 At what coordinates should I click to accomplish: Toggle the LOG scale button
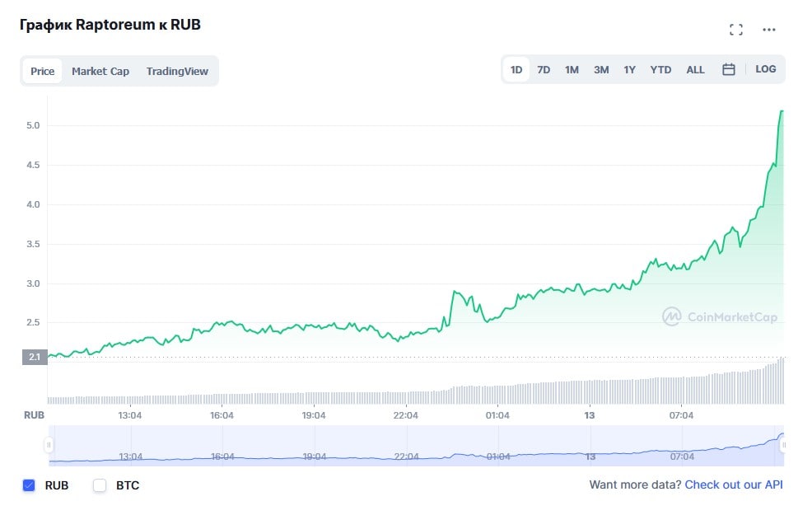(765, 69)
